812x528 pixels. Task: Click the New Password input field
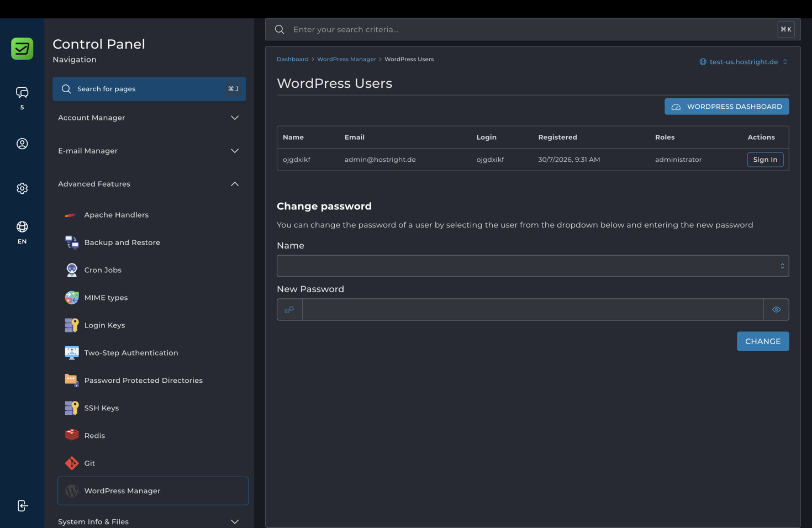tap(532, 310)
